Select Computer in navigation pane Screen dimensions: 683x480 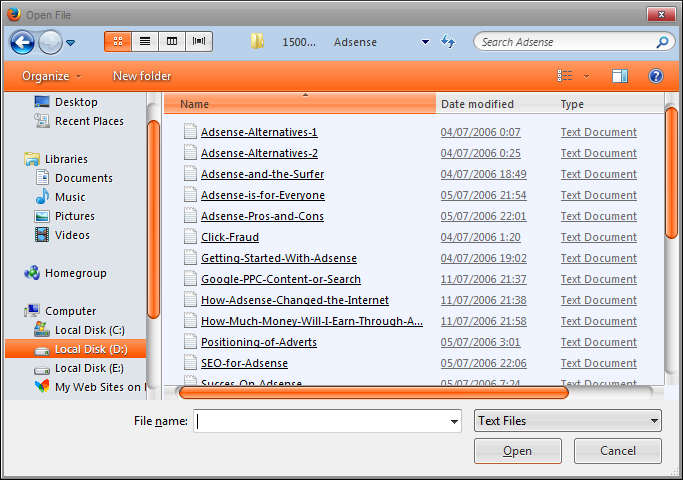click(x=60, y=311)
